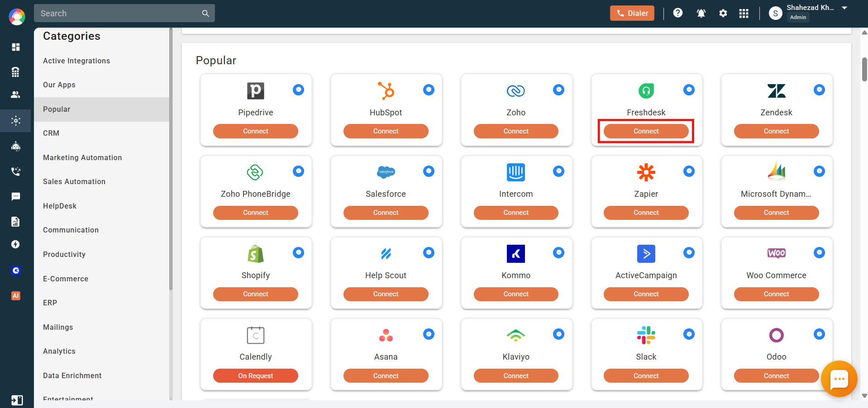Click On Request for Calendly

[256, 376]
